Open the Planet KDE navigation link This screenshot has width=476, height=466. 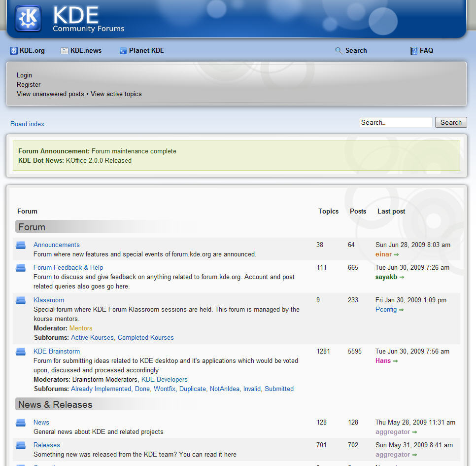[146, 50]
